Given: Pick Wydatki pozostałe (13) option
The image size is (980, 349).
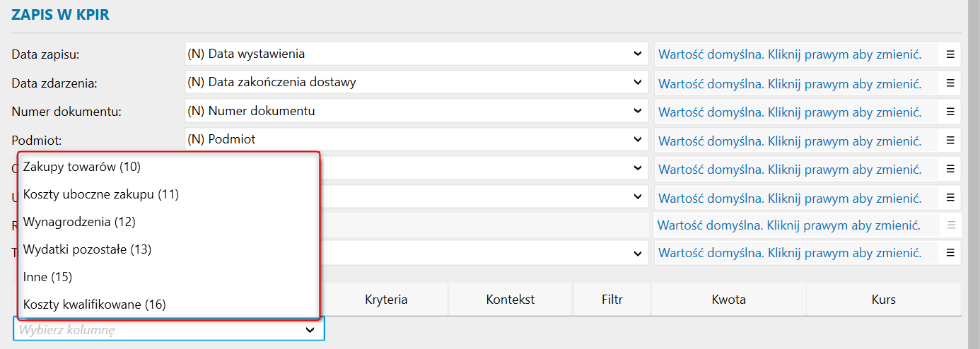Looking at the screenshot, I should [x=87, y=249].
